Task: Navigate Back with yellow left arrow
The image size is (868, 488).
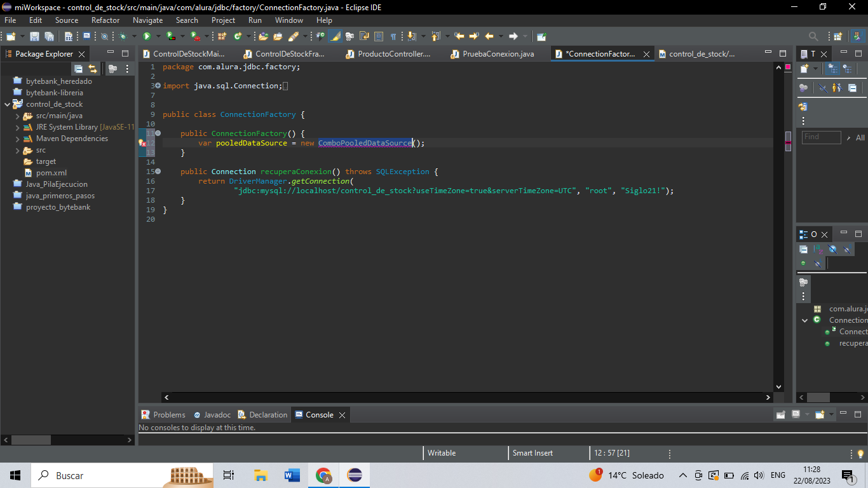Action: coord(489,36)
